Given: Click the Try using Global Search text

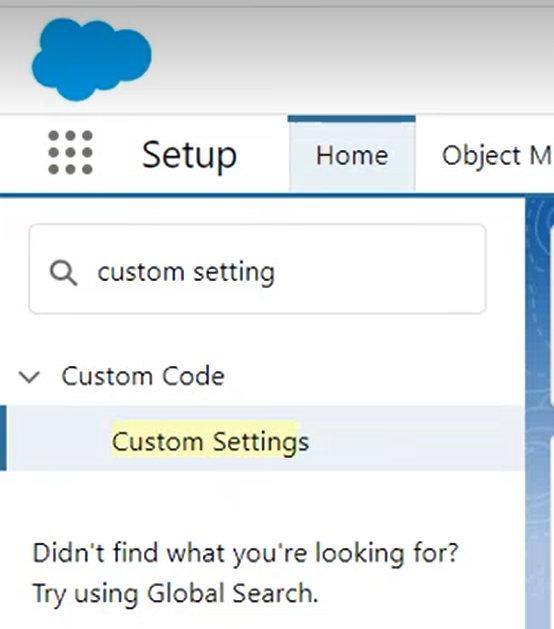Looking at the screenshot, I should [x=176, y=594].
